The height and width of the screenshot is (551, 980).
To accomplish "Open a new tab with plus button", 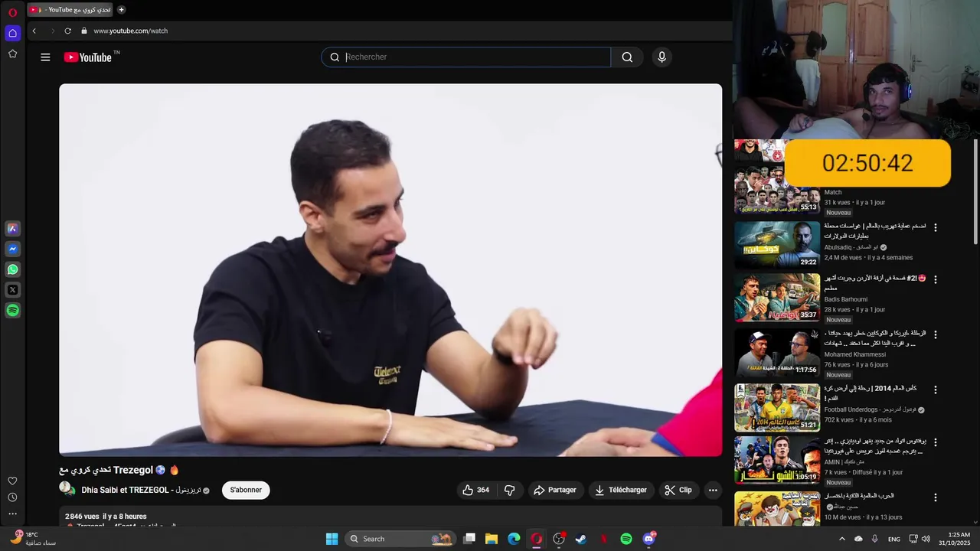I will coord(121,10).
